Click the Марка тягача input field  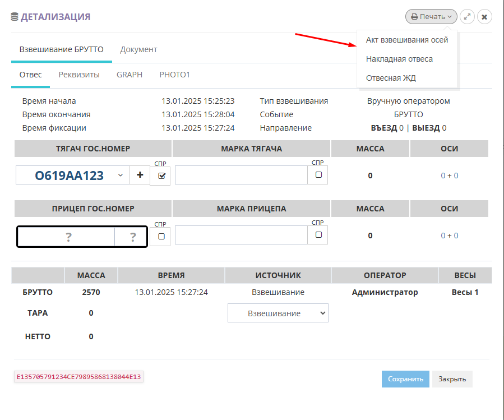[x=241, y=176]
